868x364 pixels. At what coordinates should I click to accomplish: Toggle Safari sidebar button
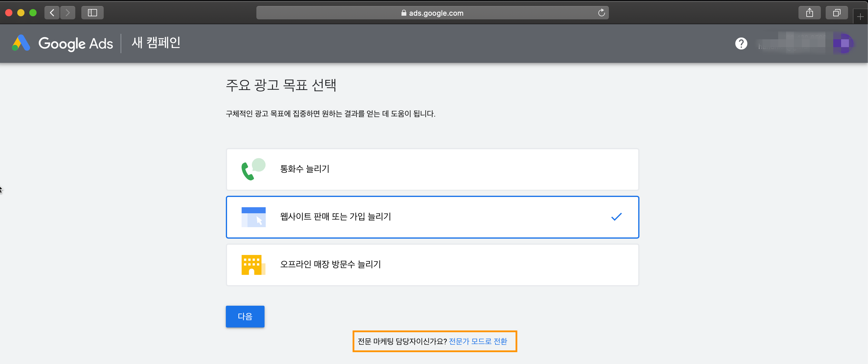92,13
